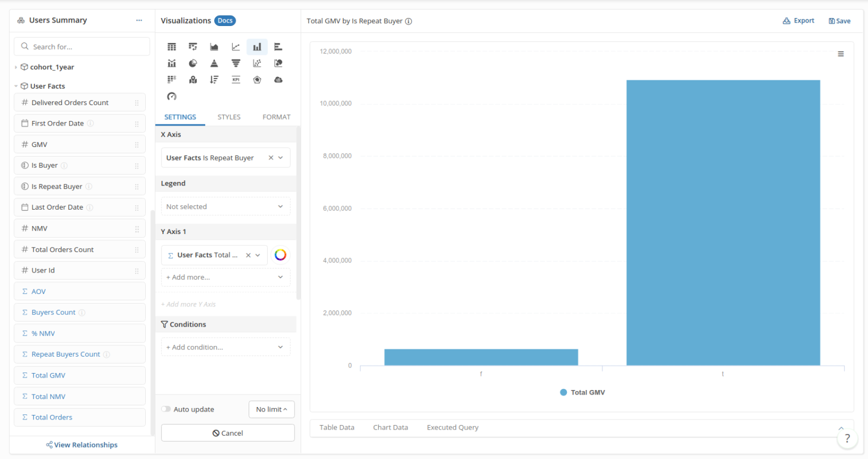Choose the line chart visualization type
868x459 pixels.
click(x=236, y=47)
